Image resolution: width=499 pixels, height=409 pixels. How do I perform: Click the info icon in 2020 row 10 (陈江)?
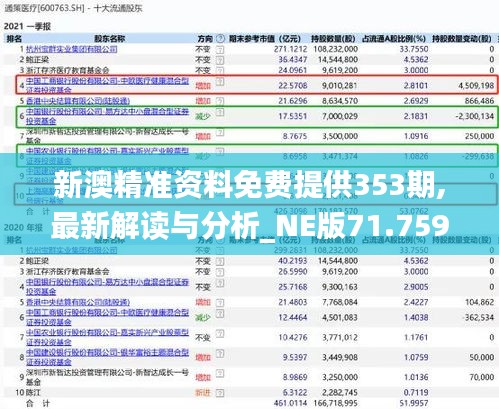tap(220, 393)
